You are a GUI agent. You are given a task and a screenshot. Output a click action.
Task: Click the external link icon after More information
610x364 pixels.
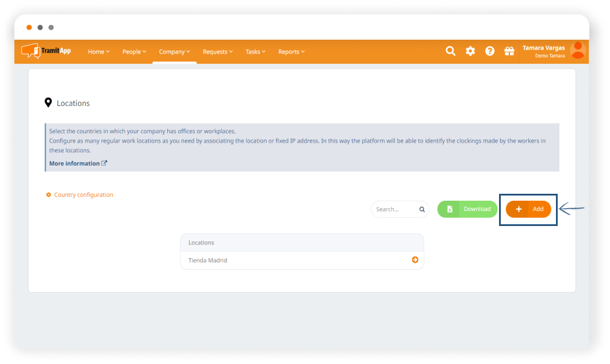click(x=104, y=163)
